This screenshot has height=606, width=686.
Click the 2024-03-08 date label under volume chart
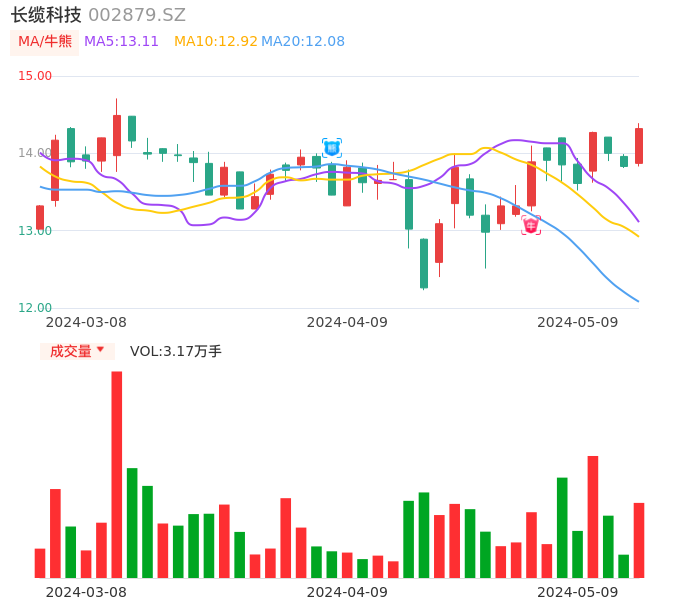tap(86, 591)
